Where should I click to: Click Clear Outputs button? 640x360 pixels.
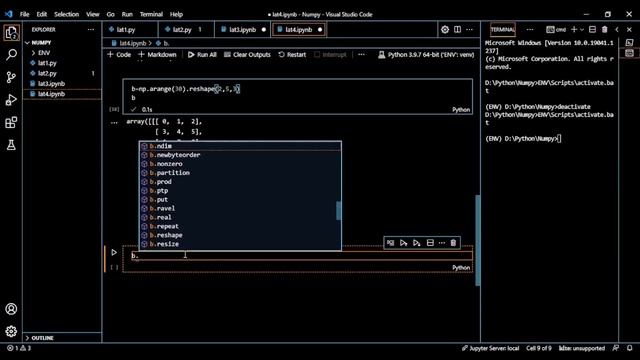(x=247, y=55)
